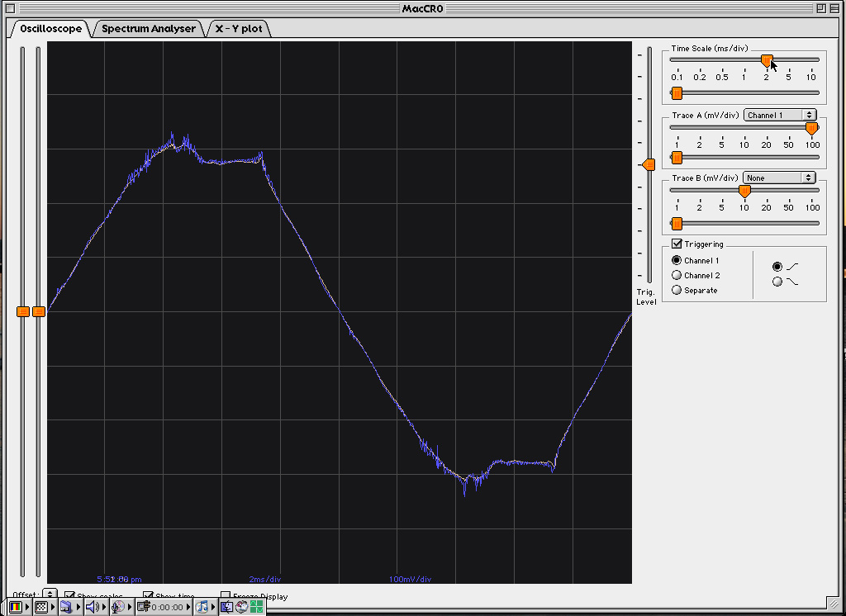This screenshot has height=616, width=846.
Task: Click the Offset stepper arrows
Action: [x=50, y=595]
